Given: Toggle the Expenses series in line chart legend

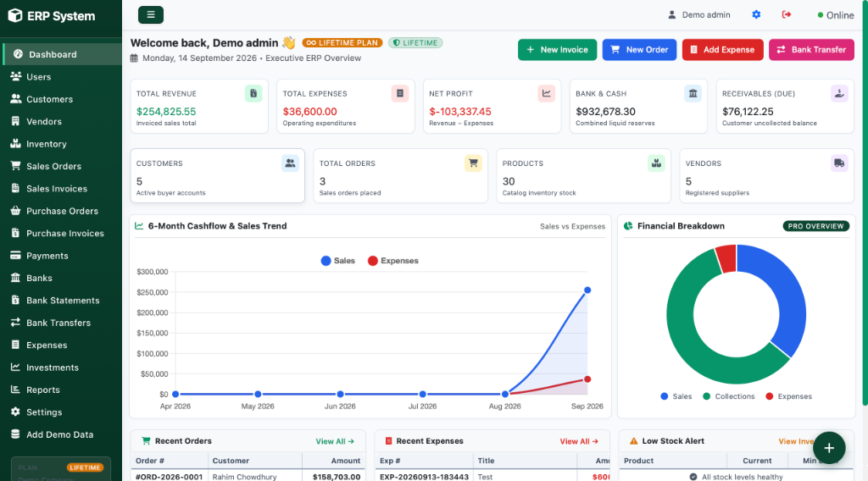Looking at the screenshot, I should [x=393, y=261].
